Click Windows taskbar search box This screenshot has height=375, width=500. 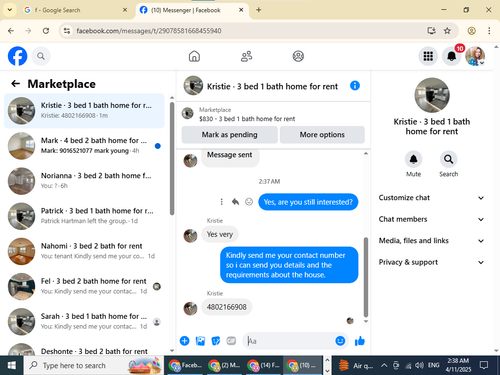coord(94,365)
